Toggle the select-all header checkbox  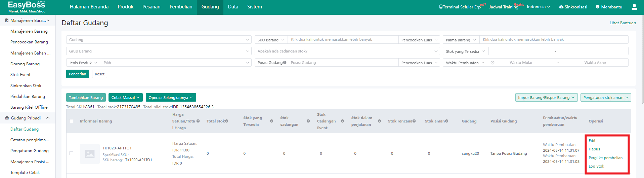click(x=71, y=121)
